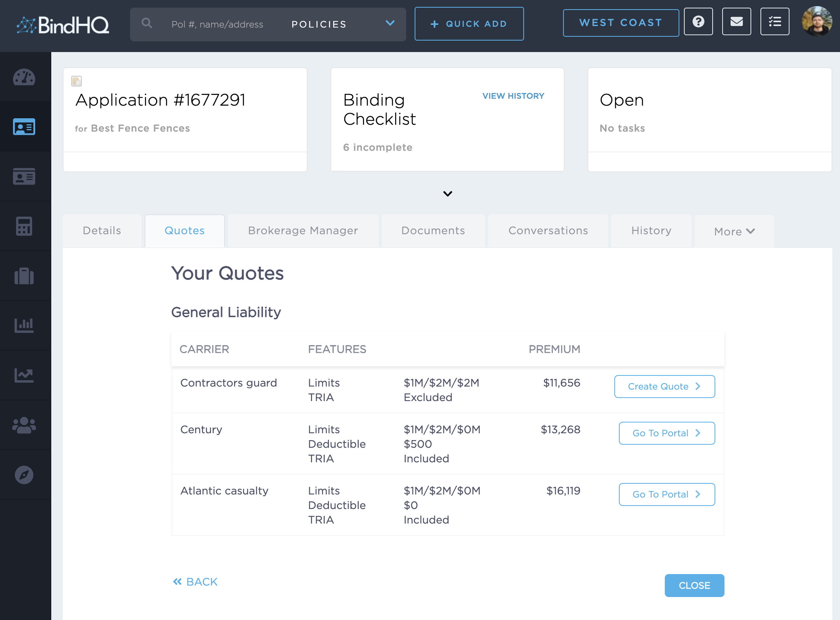Open the highlighted applications card icon in sidebar
Screen dimensions: 840x620
[24, 127]
